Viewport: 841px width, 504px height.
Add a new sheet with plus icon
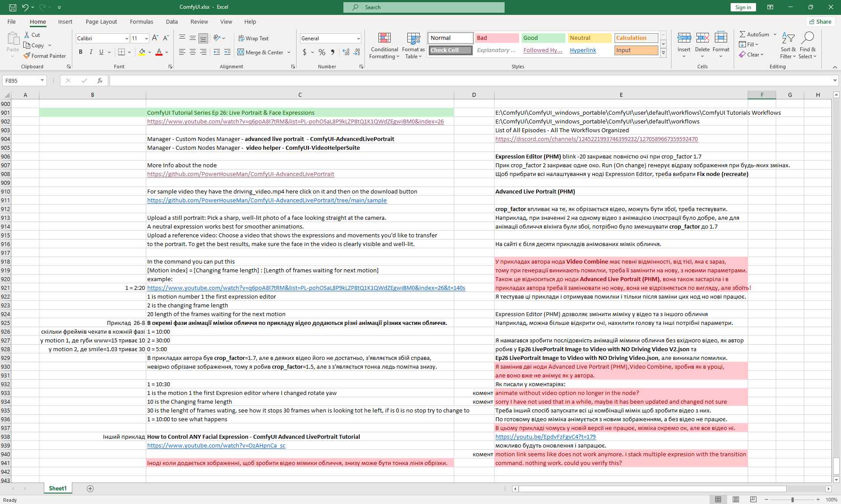click(x=90, y=489)
